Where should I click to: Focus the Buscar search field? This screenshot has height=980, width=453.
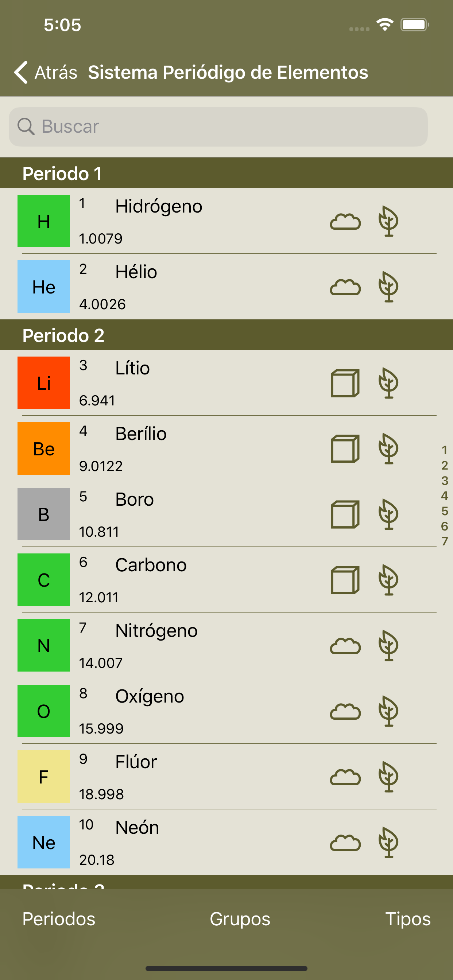[218, 127]
